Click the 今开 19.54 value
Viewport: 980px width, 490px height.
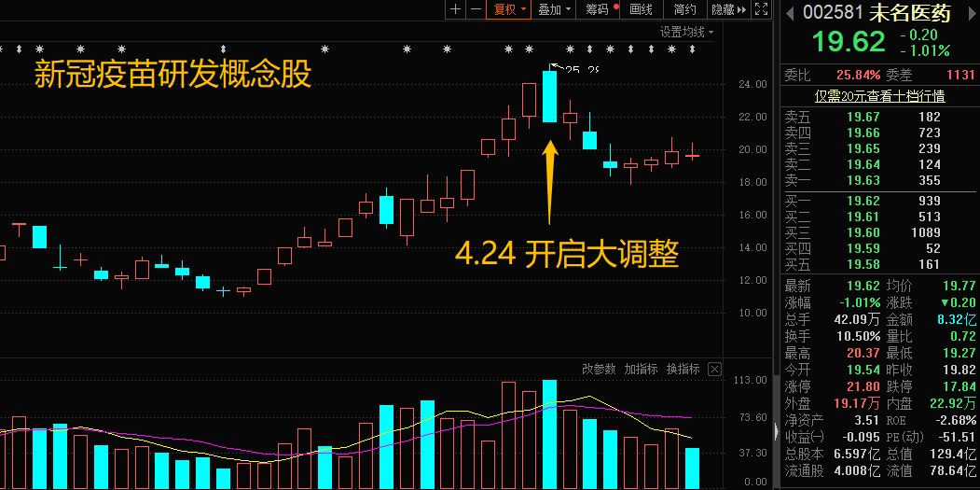[x=863, y=370]
